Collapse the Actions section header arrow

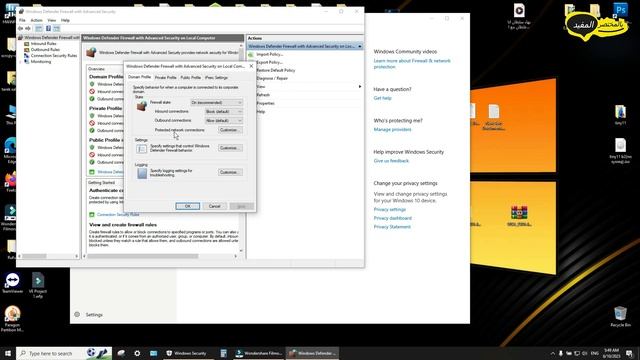pyautogui.click(x=360, y=46)
